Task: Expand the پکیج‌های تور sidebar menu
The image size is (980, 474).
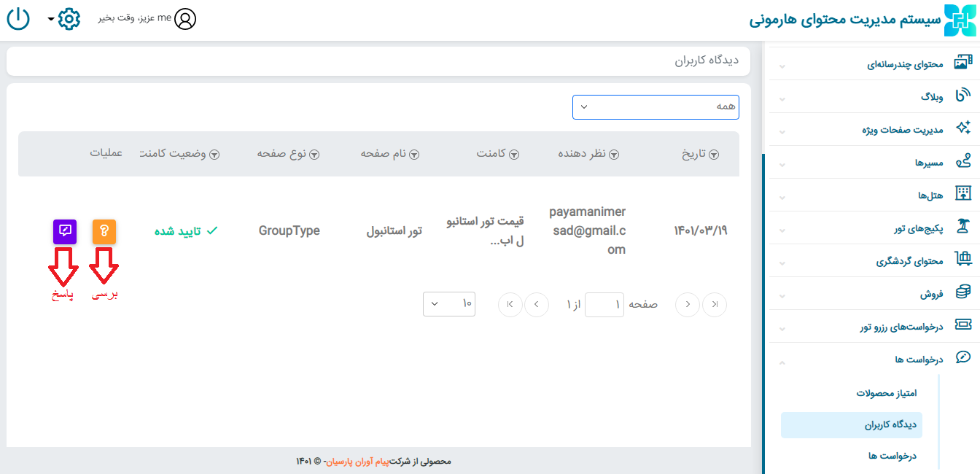Action: (875, 228)
